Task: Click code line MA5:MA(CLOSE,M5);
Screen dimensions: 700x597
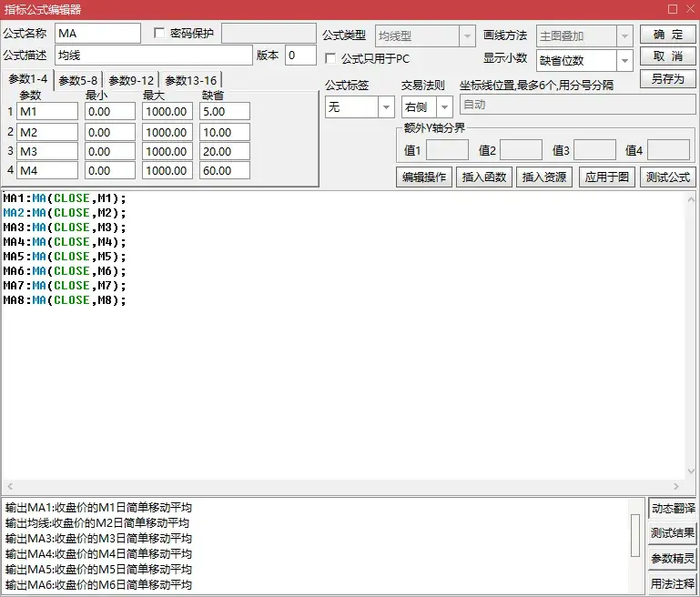Action: pos(65,257)
